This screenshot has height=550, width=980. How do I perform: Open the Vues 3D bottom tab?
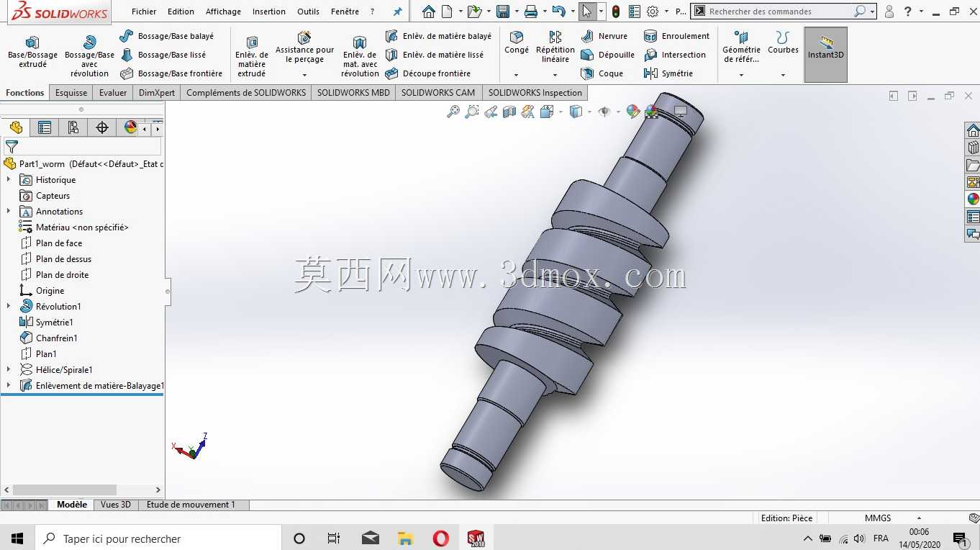coord(116,505)
